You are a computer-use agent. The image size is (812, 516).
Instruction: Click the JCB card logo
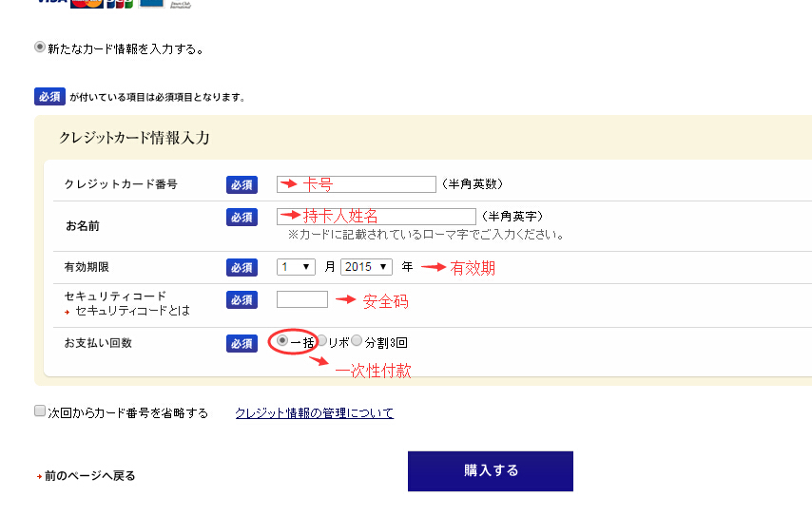click(119, 3)
